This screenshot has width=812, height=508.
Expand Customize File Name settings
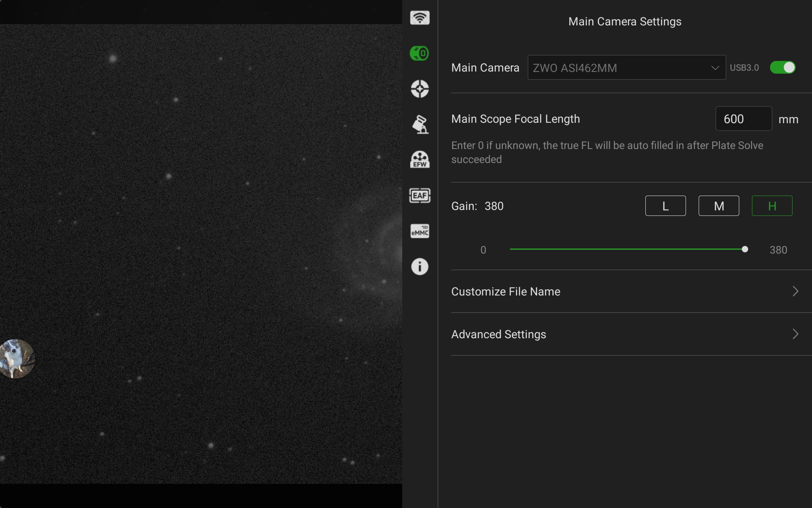coord(625,291)
